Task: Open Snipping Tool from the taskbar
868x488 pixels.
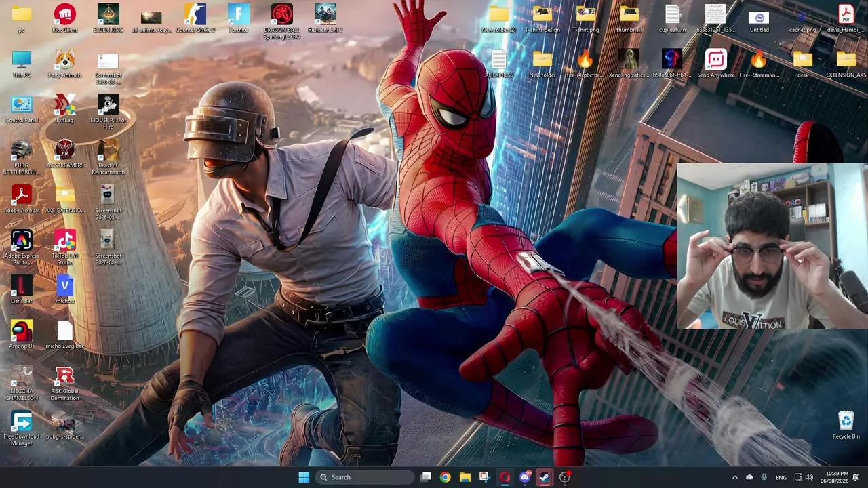Action: point(484,477)
